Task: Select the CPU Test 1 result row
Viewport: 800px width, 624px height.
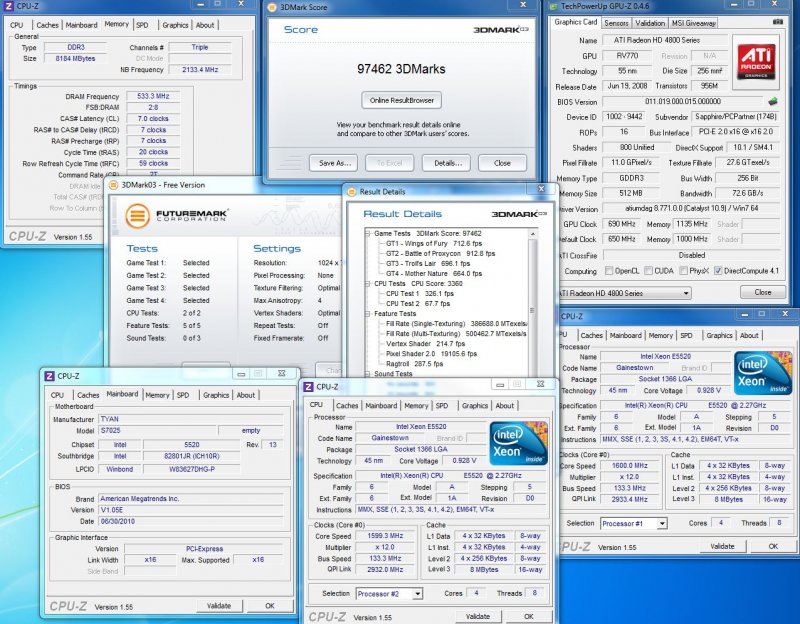Action: [419, 293]
